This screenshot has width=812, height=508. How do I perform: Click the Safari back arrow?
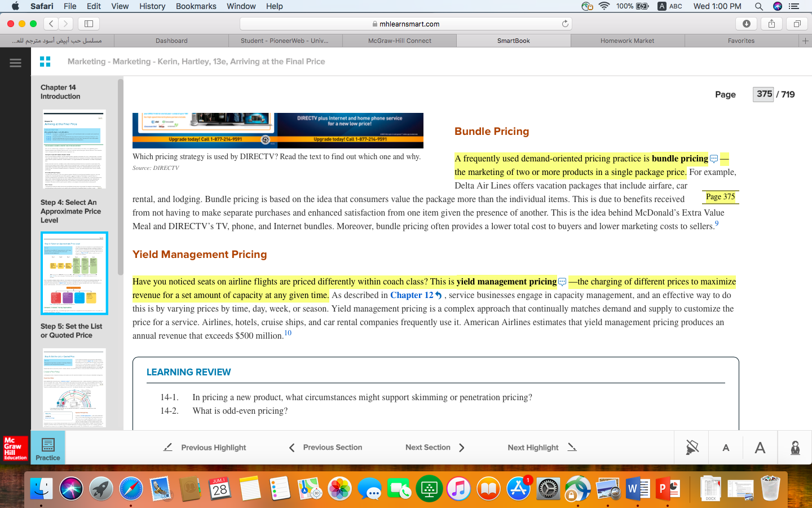point(51,24)
